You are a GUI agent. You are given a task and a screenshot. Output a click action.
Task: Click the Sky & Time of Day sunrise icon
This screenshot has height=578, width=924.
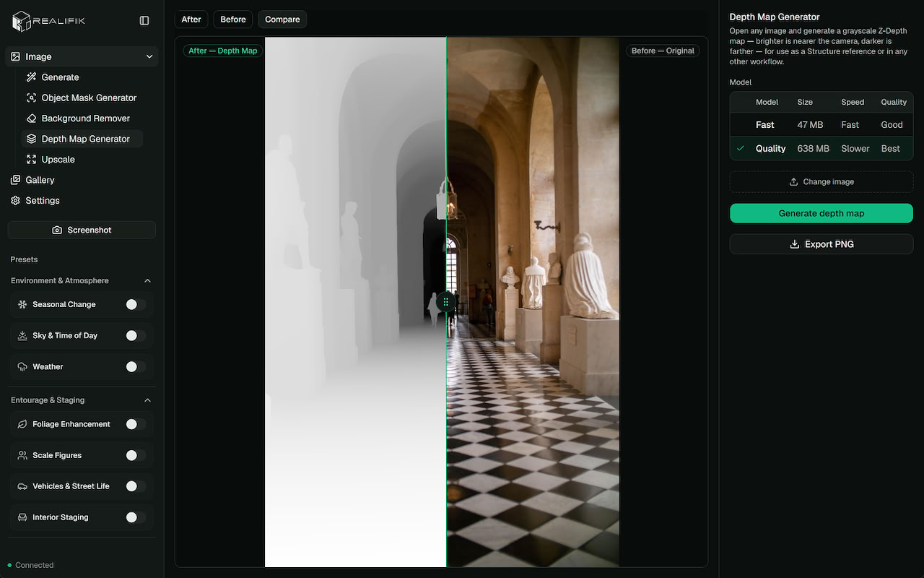point(22,335)
